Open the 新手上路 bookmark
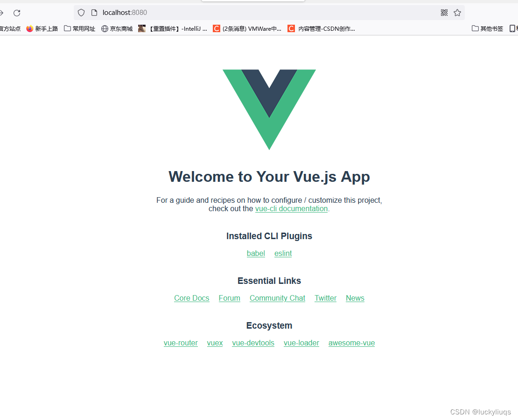 (x=42, y=28)
